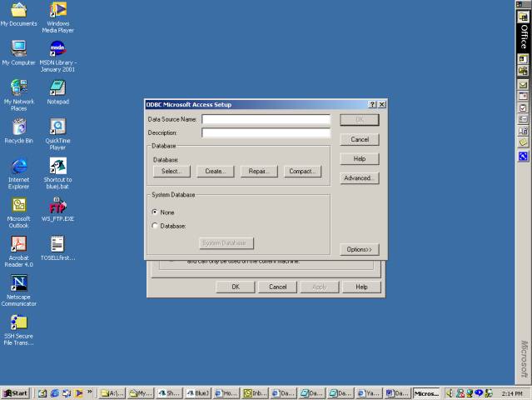The width and height of the screenshot is (532, 400).
Task: Switch to Inbox taskbar button
Action: [255, 393]
